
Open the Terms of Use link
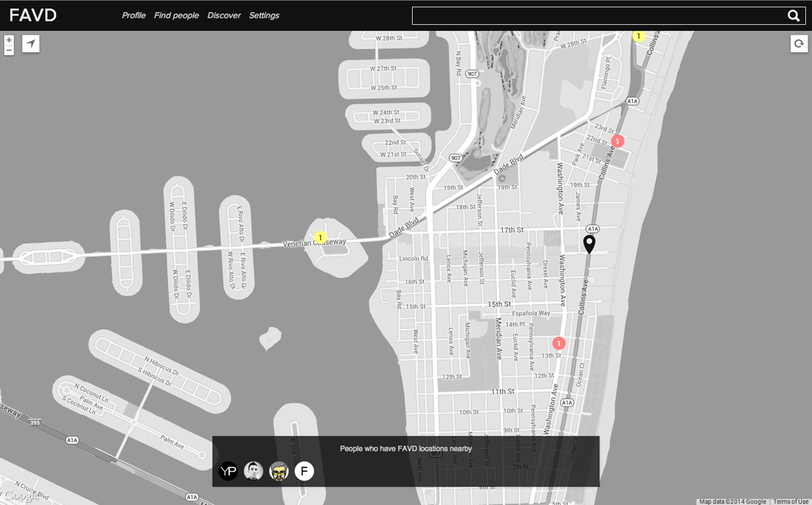tap(790, 502)
